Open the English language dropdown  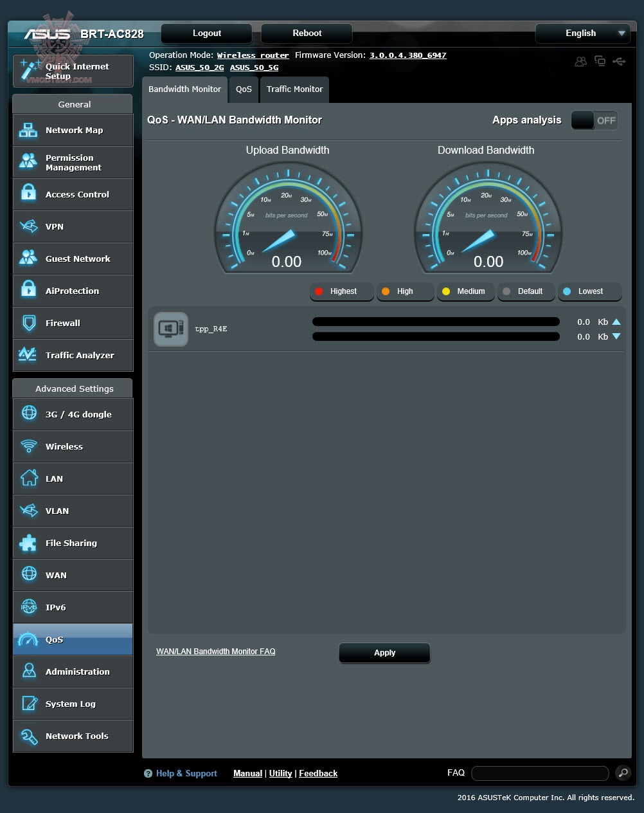pyautogui.click(x=583, y=33)
